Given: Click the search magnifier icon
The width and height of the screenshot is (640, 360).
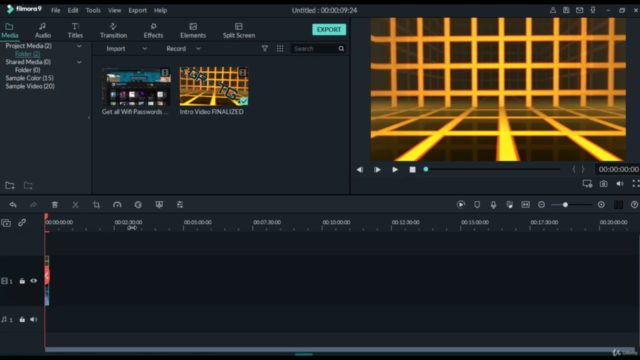Looking at the screenshot, I should coord(341,49).
